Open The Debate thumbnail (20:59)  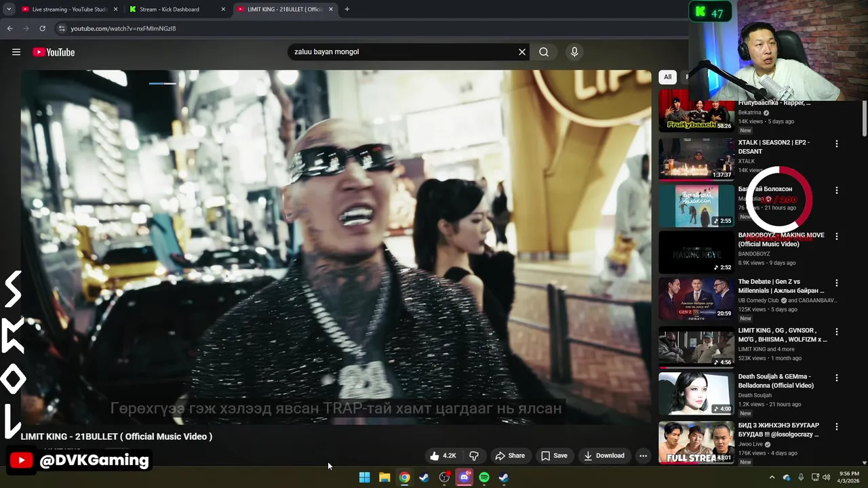point(696,298)
